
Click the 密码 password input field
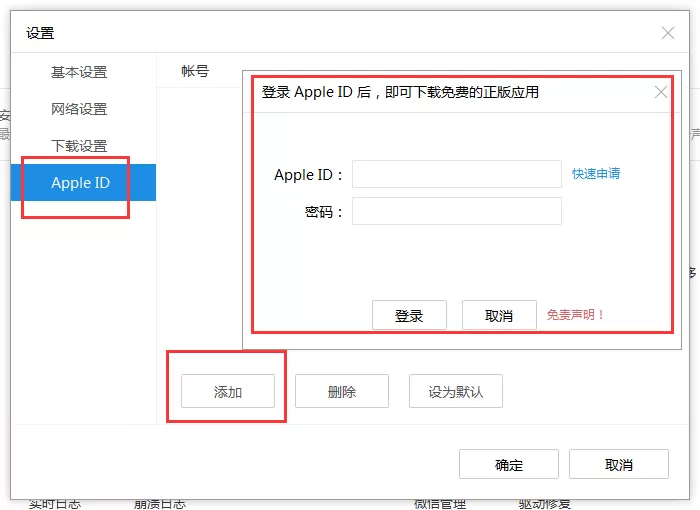coord(457,211)
